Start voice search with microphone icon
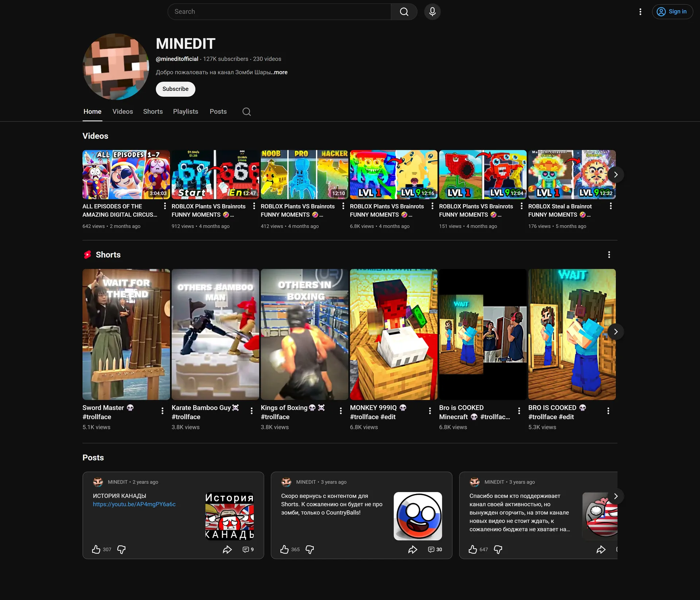 pyautogui.click(x=432, y=12)
